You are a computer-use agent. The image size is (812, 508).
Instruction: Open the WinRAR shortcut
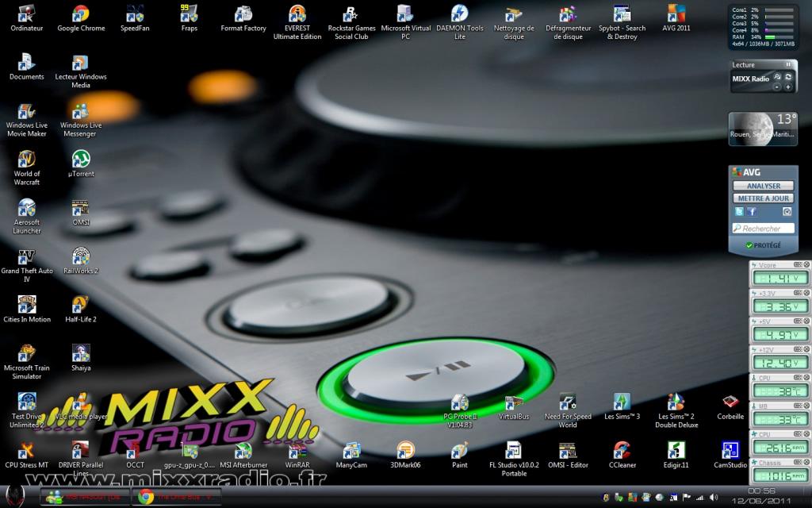[297, 455]
